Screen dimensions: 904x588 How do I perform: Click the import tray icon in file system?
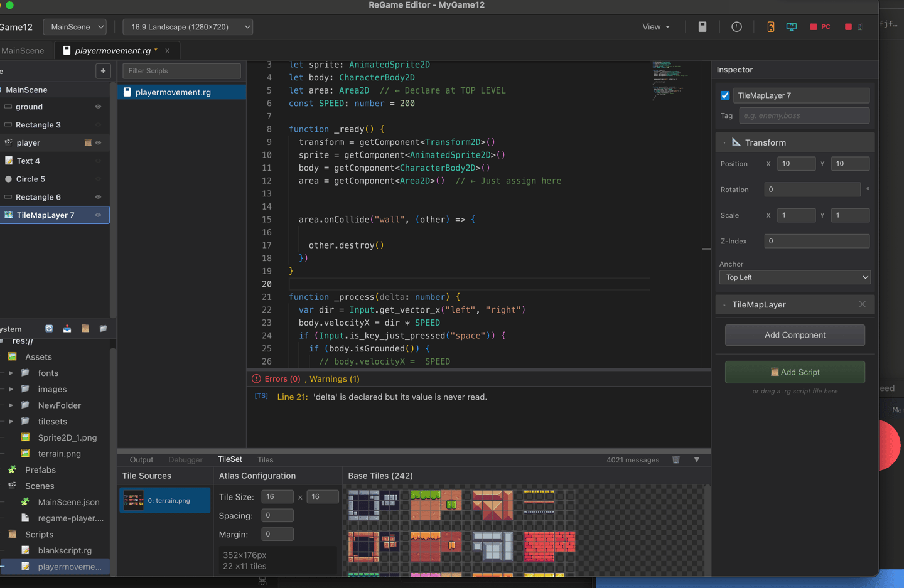coord(67,329)
